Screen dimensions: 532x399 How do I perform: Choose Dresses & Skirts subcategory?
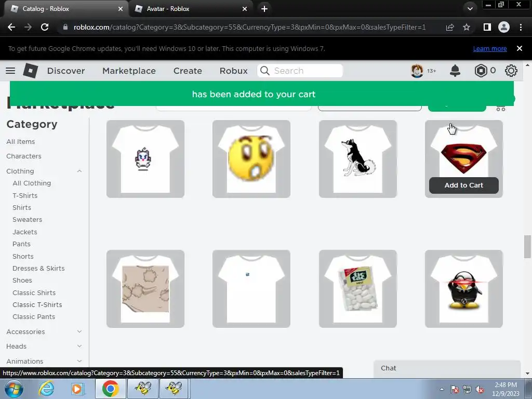click(38, 268)
